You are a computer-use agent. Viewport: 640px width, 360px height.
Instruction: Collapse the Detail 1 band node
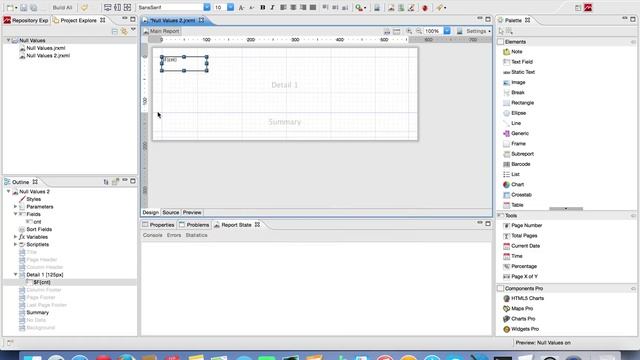(16, 274)
